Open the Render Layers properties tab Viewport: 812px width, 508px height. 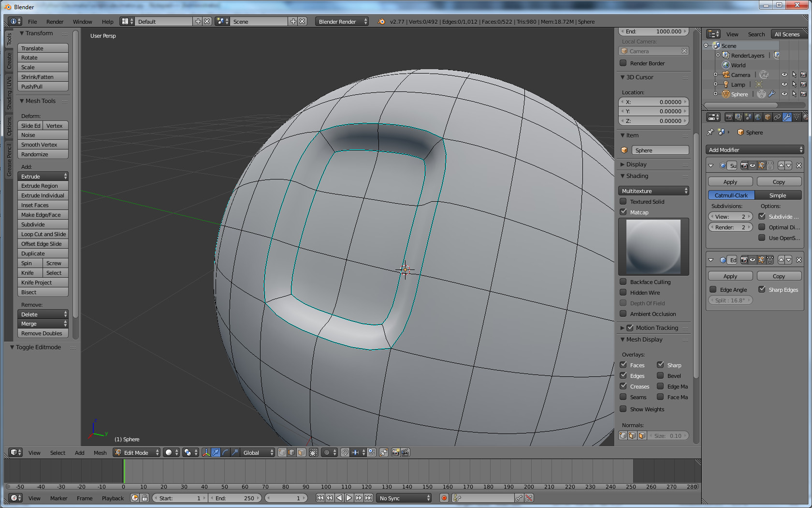pyautogui.click(x=739, y=117)
